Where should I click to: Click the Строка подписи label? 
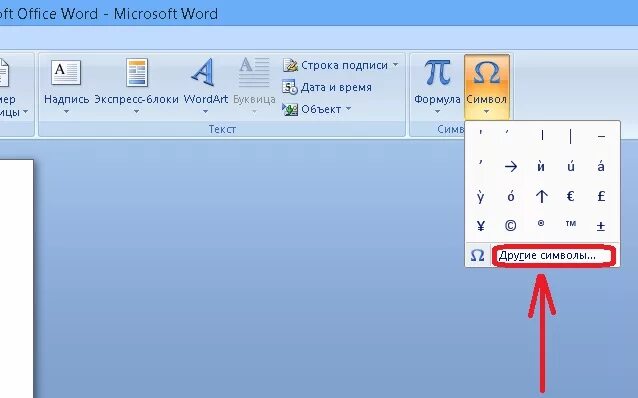click(344, 65)
